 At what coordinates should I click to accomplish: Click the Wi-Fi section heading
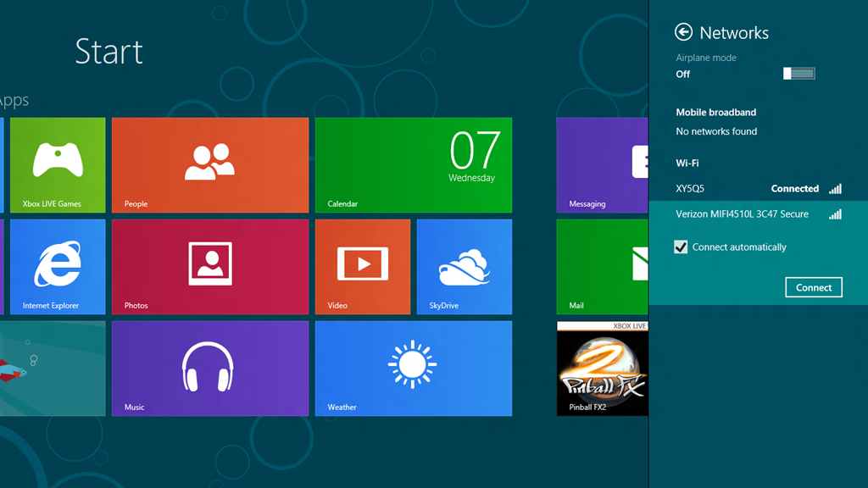point(687,164)
